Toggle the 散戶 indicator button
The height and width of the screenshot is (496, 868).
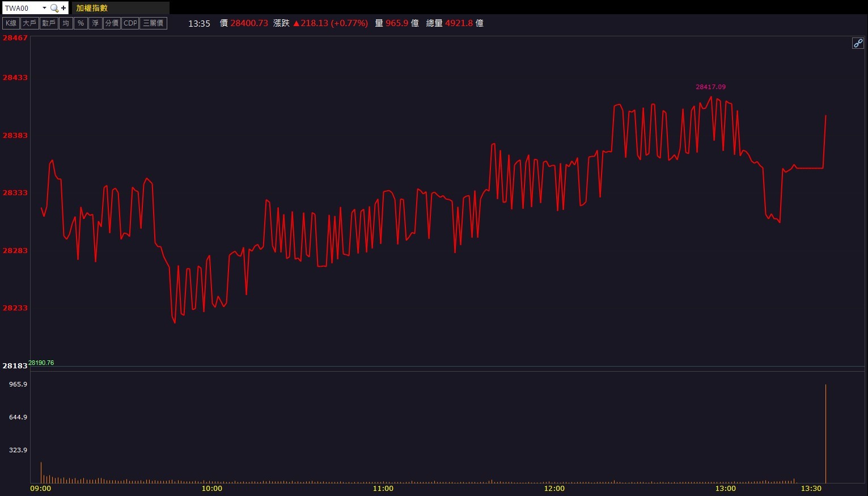click(x=49, y=23)
